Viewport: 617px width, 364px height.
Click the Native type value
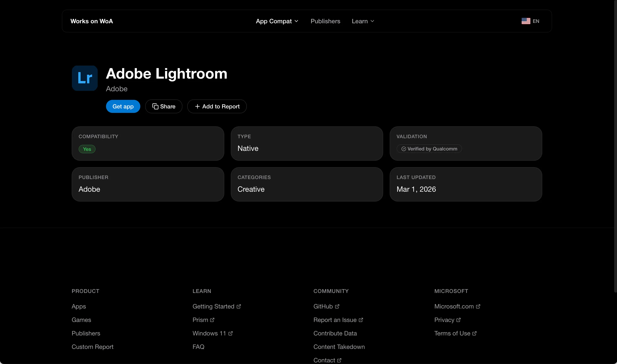click(248, 149)
